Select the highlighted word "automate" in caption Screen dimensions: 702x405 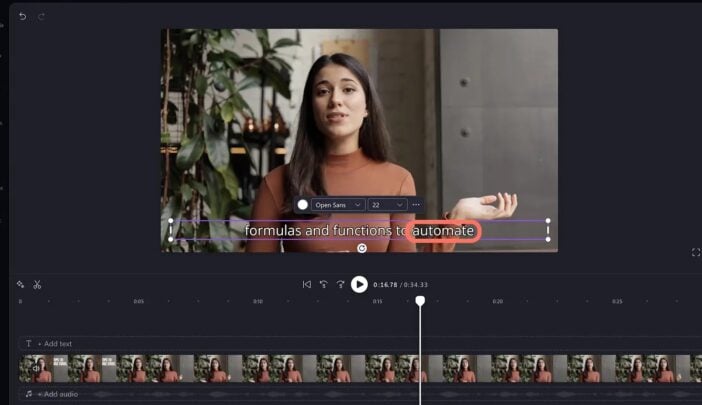[445, 231]
